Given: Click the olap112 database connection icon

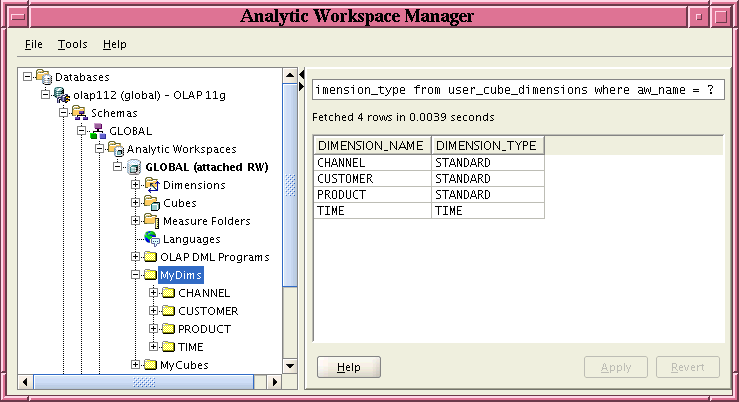Looking at the screenshot, I should click(x=62, y=95).
